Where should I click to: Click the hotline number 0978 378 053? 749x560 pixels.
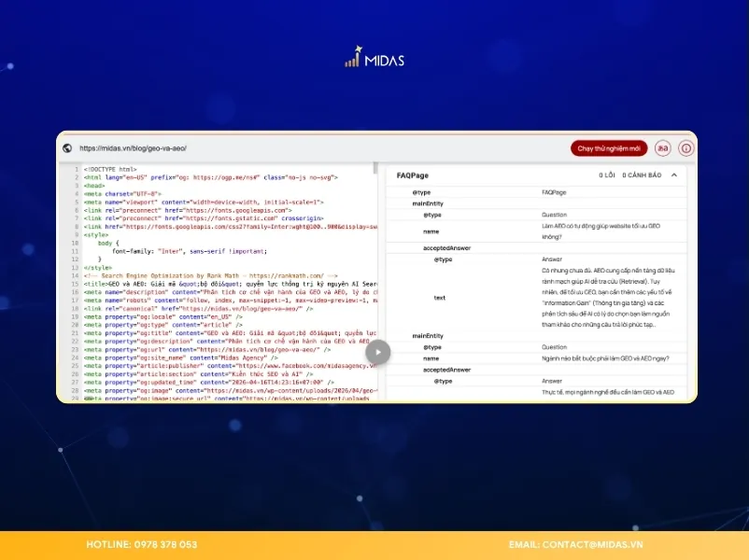pos(142,544)
